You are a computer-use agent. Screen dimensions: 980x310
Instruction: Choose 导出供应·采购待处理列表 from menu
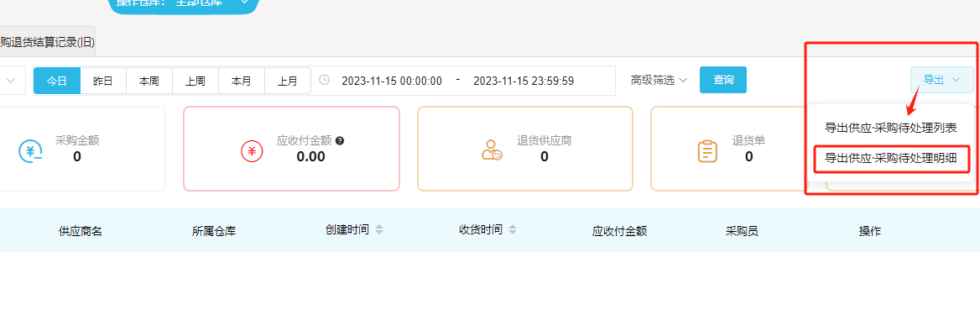pos(890,128)
